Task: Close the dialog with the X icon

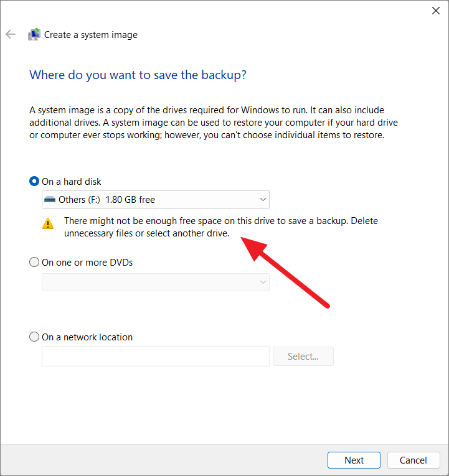Action: coord(436,11)
